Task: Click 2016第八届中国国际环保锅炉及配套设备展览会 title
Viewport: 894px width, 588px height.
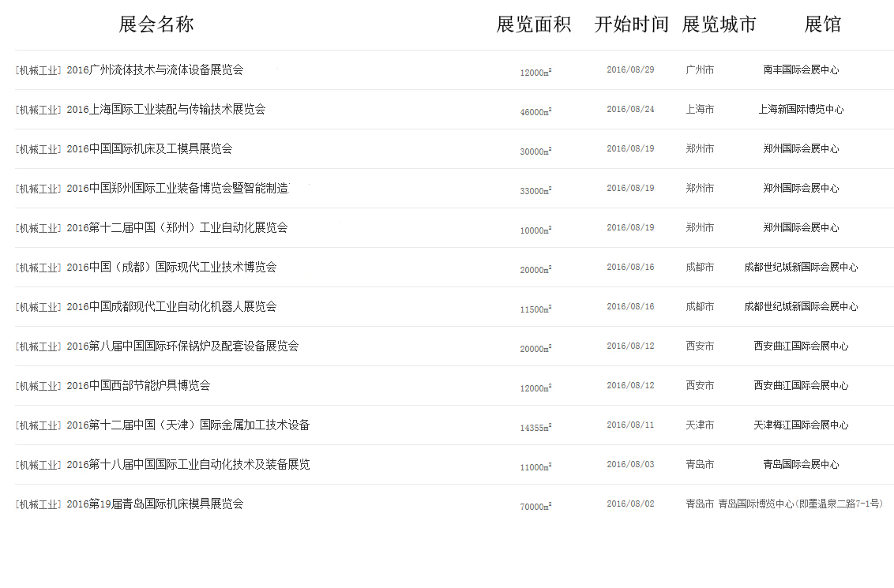Action: (182, 346)
